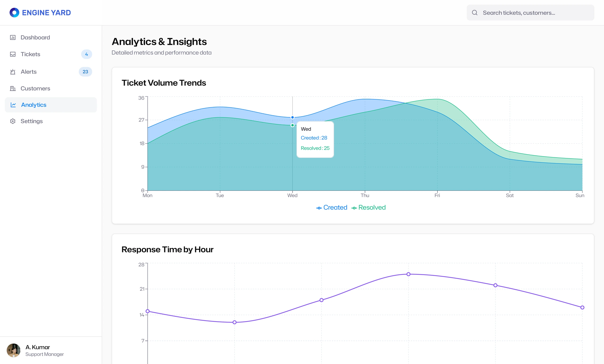Click the Tickets inbox icon
This screenshot has width=604, height=364.
(13, 54)
